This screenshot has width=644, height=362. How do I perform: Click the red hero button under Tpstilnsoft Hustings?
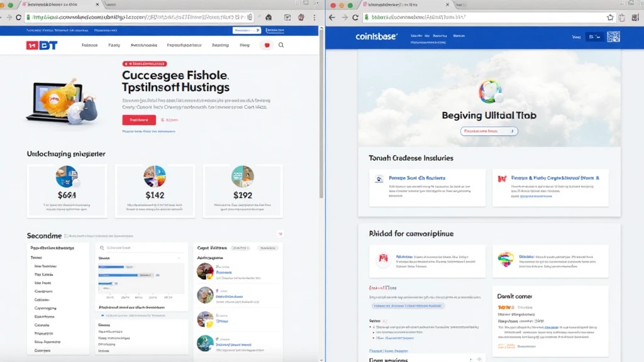(139, 120)
